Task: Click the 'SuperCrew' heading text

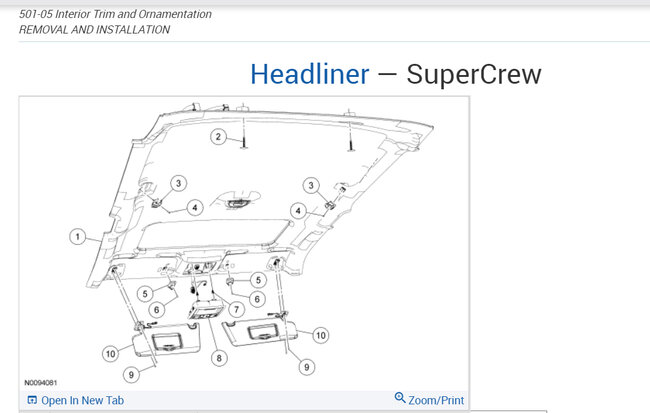Action: pyautogui.click(x=474, y=74)
